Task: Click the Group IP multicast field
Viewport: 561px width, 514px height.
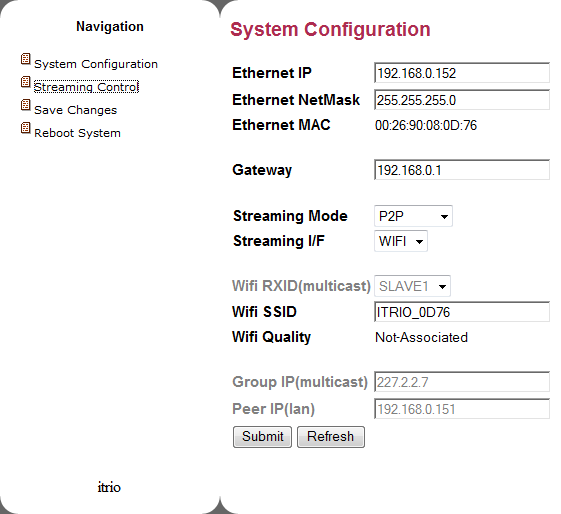Action: point(462,382)
